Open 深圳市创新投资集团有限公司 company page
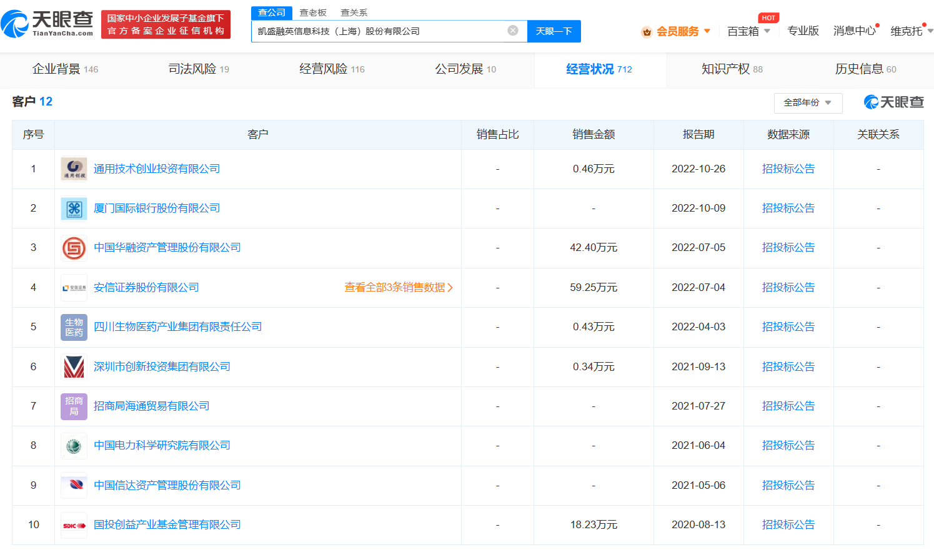 tap(162, 366)
